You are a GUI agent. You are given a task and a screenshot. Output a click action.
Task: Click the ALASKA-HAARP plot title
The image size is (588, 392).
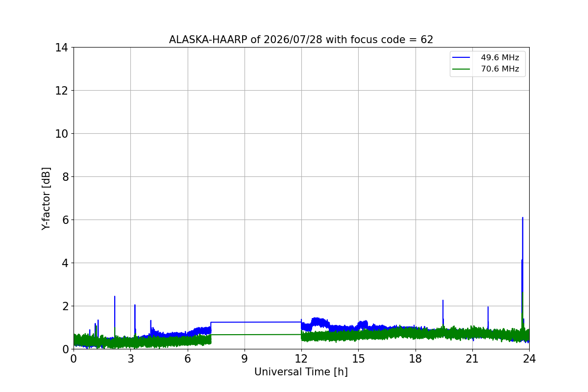(x=301, y=40)
